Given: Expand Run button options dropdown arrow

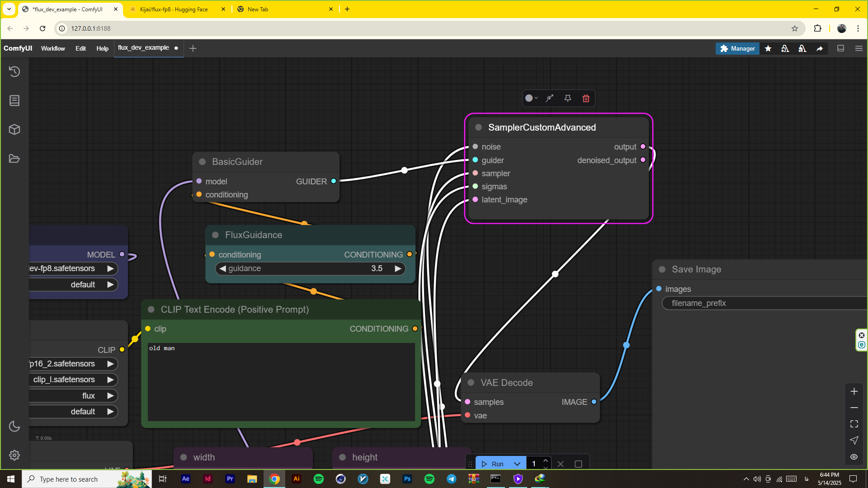Looking at the screenshot, I should coord(517,464).
